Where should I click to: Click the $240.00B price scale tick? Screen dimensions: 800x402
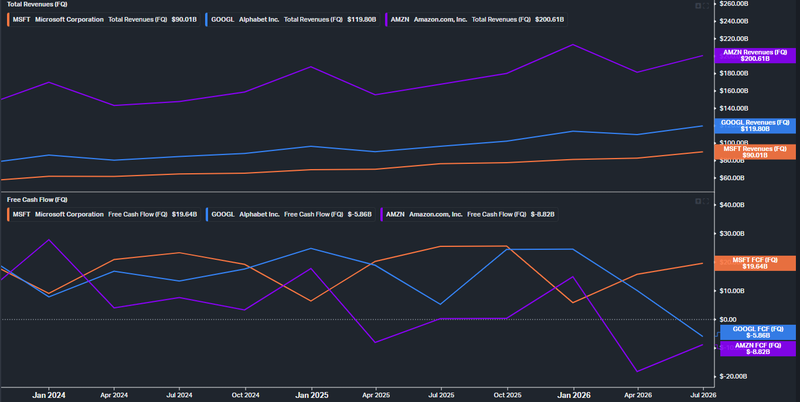pyautogui.click(x=734, y=21)
